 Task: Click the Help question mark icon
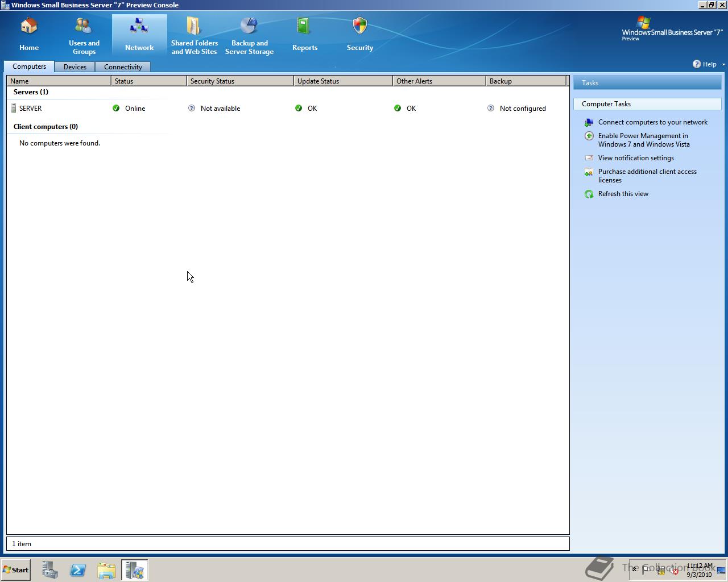click(697, 64)
